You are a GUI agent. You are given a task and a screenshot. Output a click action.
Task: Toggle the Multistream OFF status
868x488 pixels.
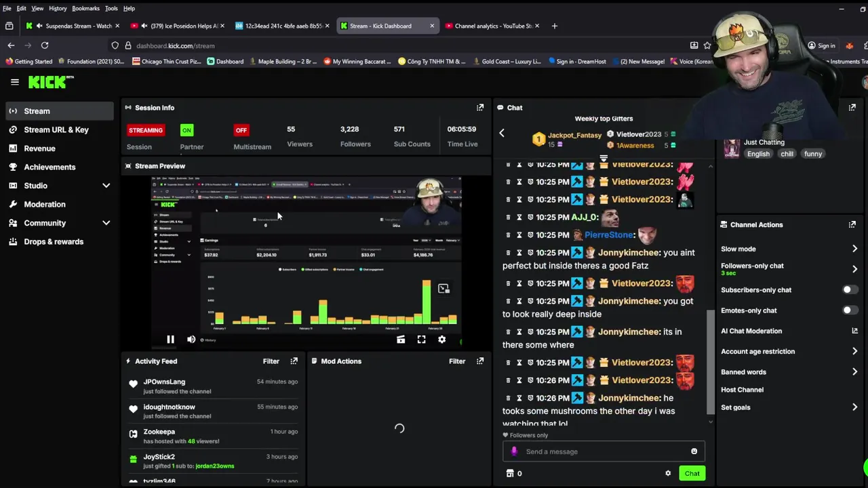[241, 130]
